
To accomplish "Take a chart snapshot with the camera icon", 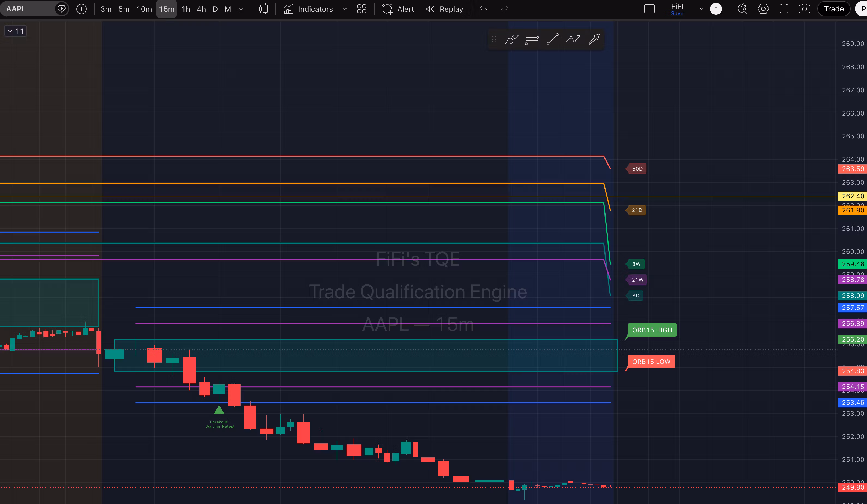I will (804, 9).
